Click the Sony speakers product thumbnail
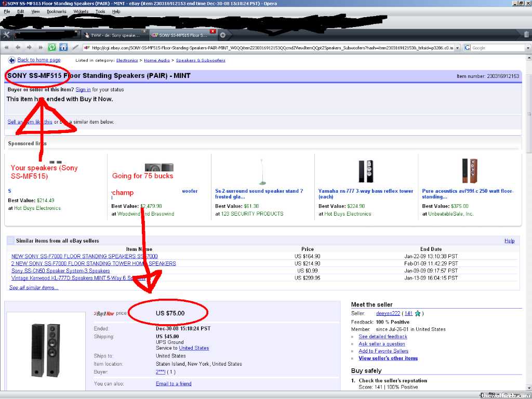Image resolution: width=532 pixels, height=399 pixels. [45, 349]
